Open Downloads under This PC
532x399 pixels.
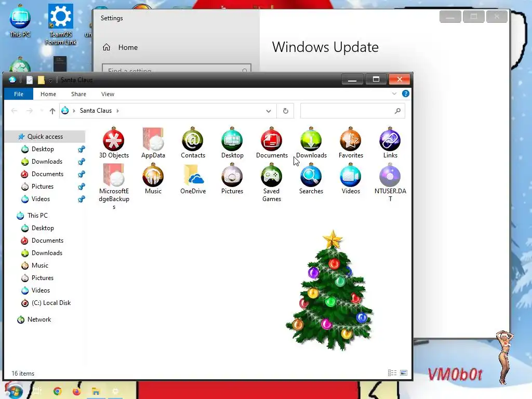(x=47, y=253)
